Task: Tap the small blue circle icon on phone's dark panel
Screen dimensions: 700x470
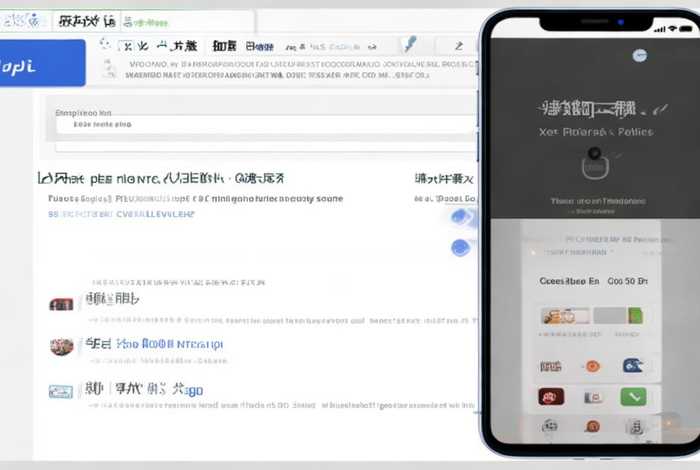Action: click(640, 55)
